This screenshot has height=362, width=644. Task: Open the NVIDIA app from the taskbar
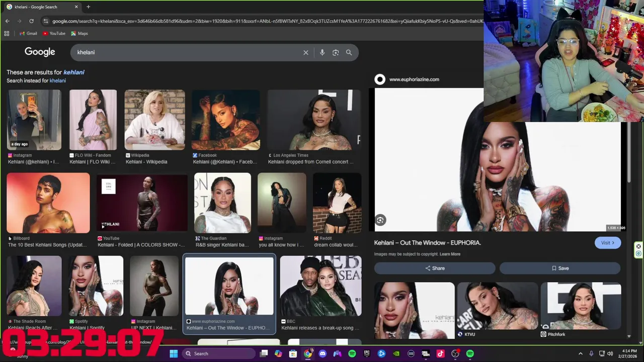tap(396, 353)
